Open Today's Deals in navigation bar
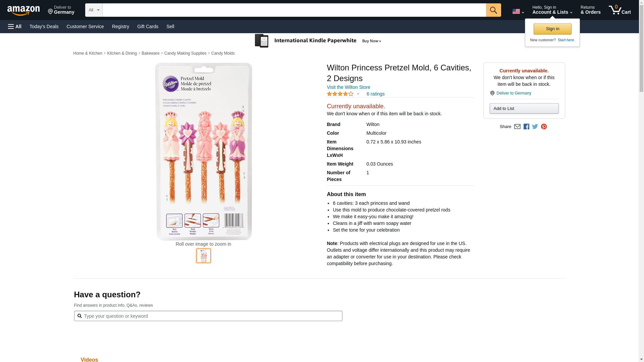The height and width of the screenshot is (362, 644). coord(44,26)
